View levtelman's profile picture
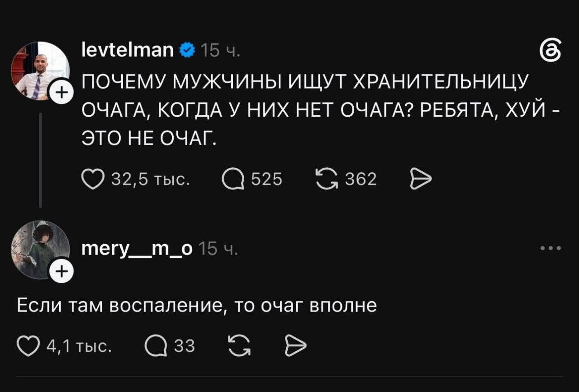Screen dimensions: 579x392 40,71
